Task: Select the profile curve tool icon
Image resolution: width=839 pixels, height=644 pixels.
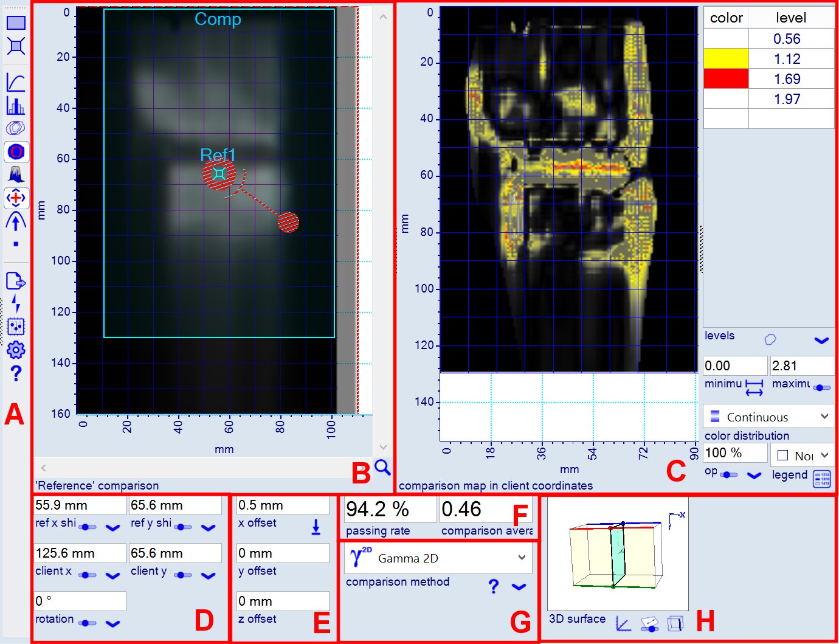Action: [16, 82]
